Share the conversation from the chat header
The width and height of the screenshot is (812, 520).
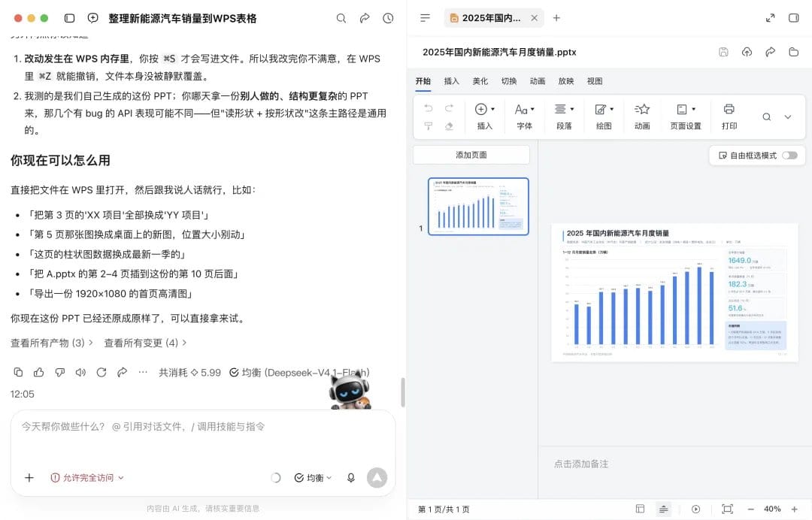pos(365,18)
